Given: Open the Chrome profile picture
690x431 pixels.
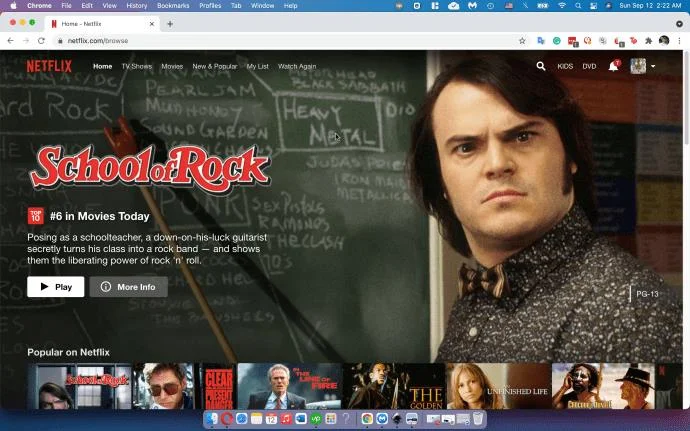Looking at the screenshot, I should click(664, 41).
